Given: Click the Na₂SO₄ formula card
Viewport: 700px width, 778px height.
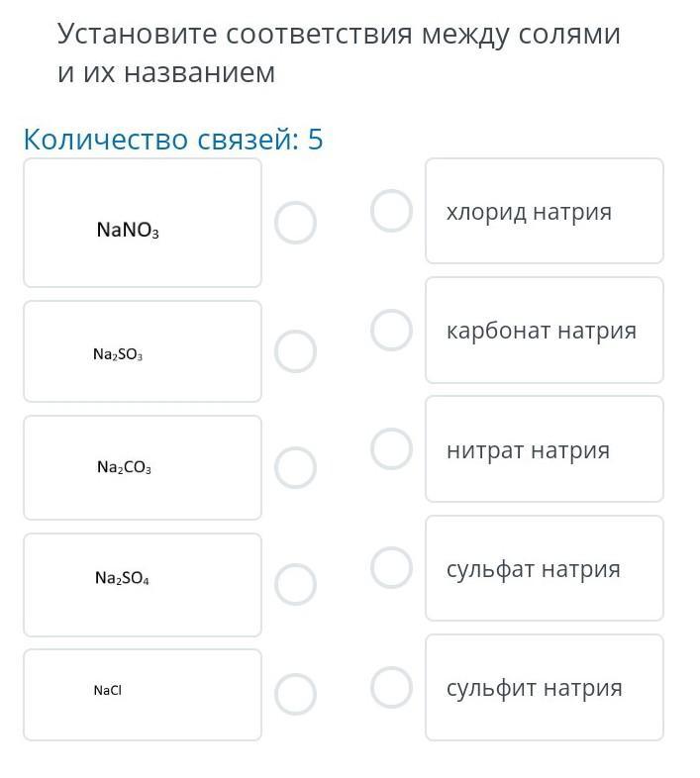Looking at the screenshot, I should click(143, 585).
